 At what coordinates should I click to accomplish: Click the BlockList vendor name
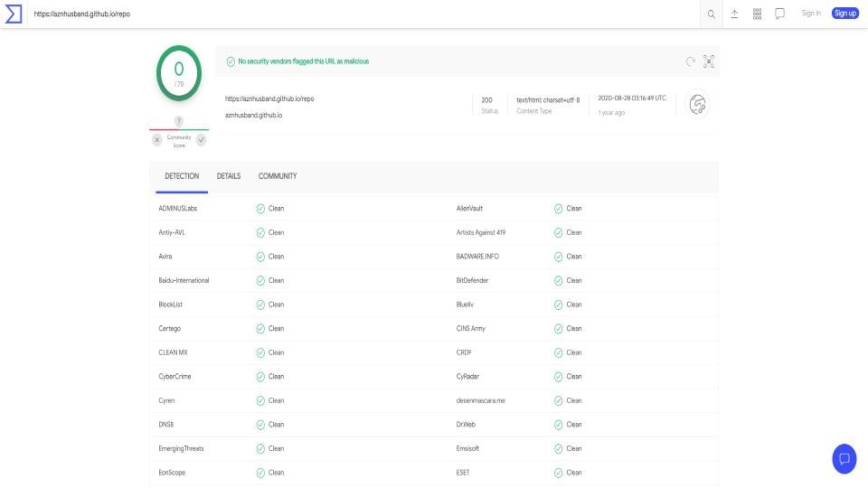[170, 305]
